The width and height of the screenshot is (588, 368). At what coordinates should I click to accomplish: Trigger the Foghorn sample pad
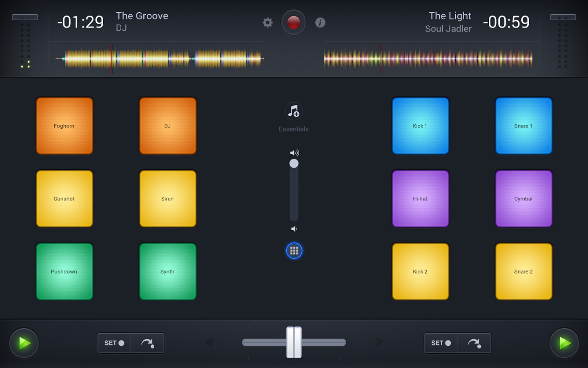click(64, 126)
